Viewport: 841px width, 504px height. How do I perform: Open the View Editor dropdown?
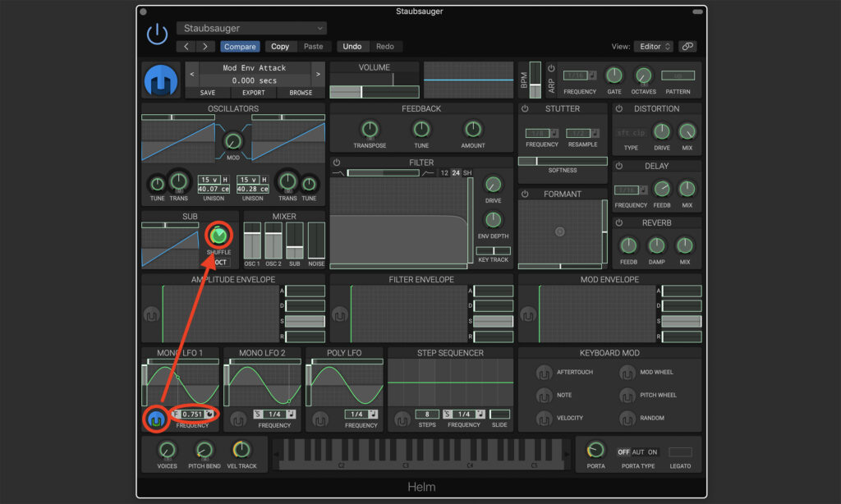[x=653, y=47]
